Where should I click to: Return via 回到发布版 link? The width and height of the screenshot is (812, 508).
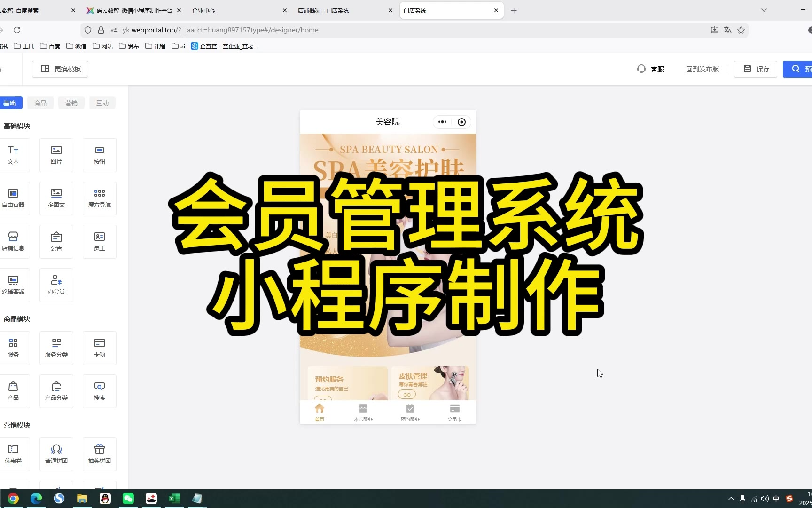pos(702,69)
